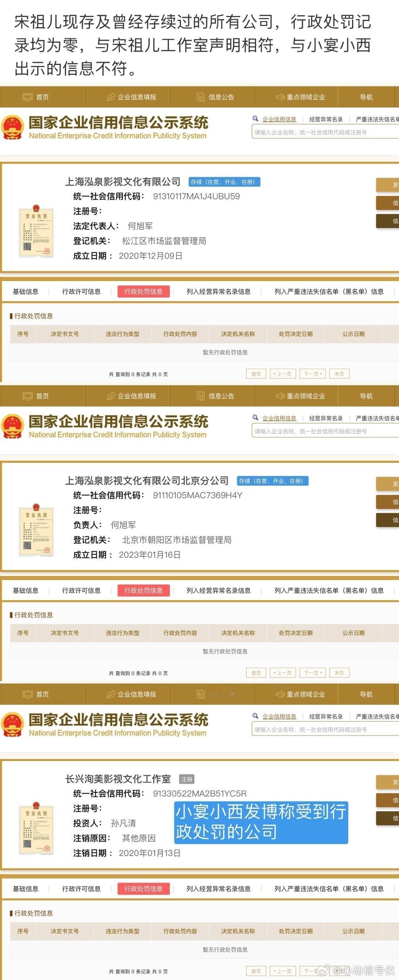This screenshot has height=980, width=399.
Task: Open 导航 nav item above 长兴洵美 page
Action: point(366,694)
